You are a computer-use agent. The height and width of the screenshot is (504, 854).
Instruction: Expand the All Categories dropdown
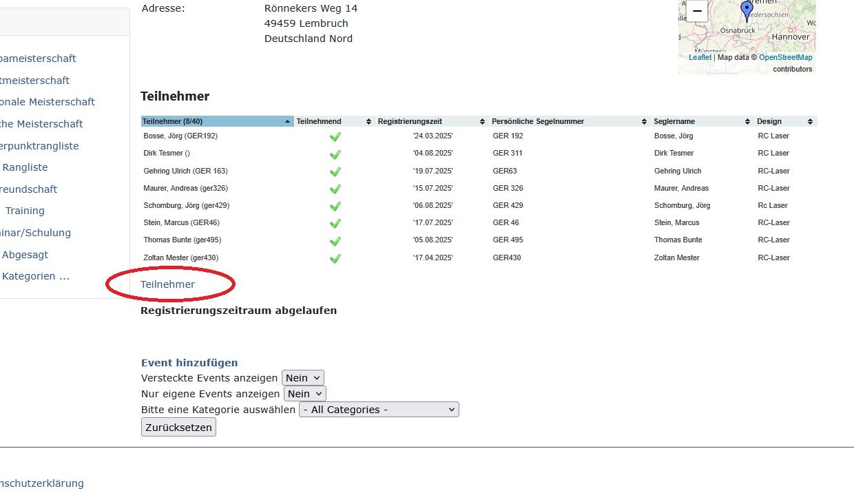coord(379,410)
